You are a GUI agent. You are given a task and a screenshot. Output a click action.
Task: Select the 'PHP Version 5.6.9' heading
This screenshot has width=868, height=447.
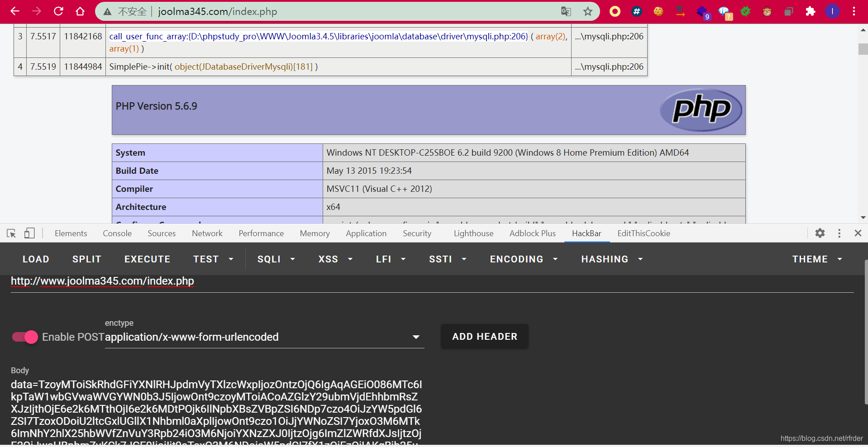[x=156, y=106]
